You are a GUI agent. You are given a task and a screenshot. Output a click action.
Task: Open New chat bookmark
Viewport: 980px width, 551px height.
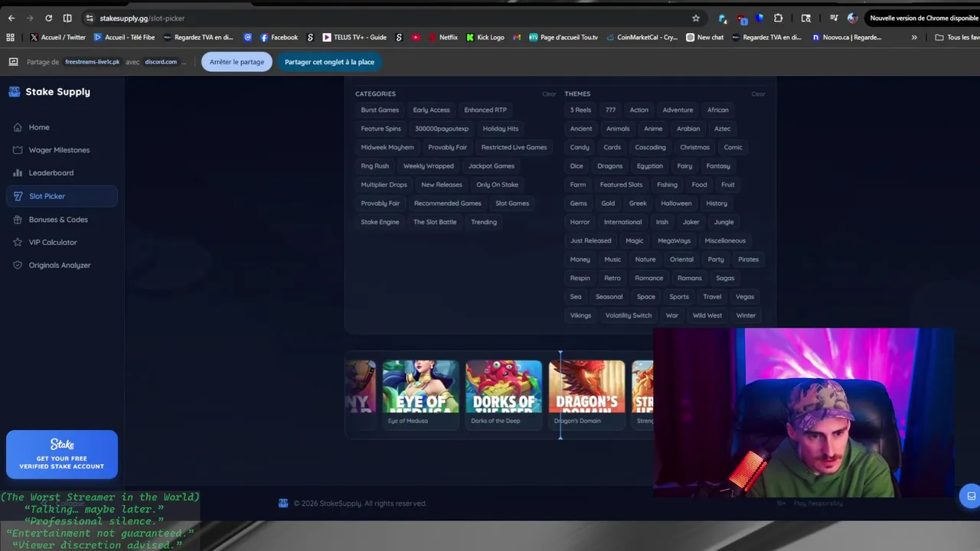704,37
